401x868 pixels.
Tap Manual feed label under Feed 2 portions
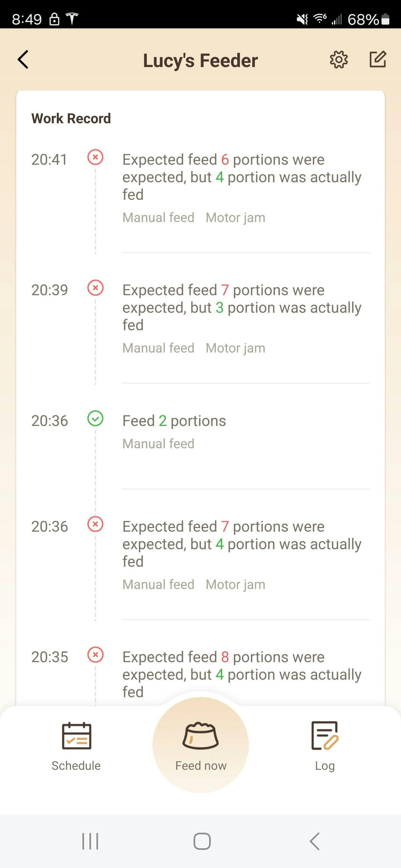[158, 444]
